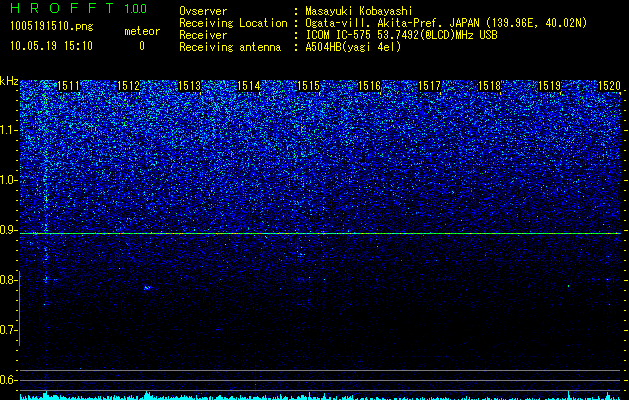Click the meteor count value 0
The width and height of the screenshot is (629, 400).
142,46
